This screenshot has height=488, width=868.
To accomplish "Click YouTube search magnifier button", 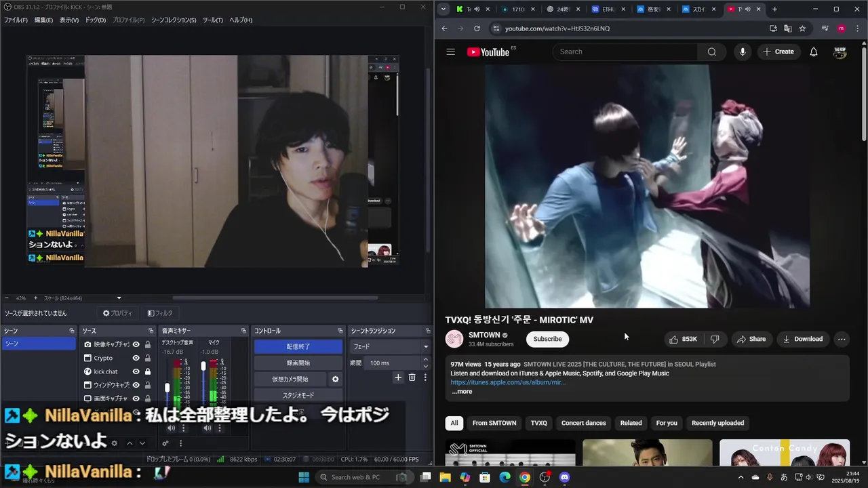I will 711,52.
